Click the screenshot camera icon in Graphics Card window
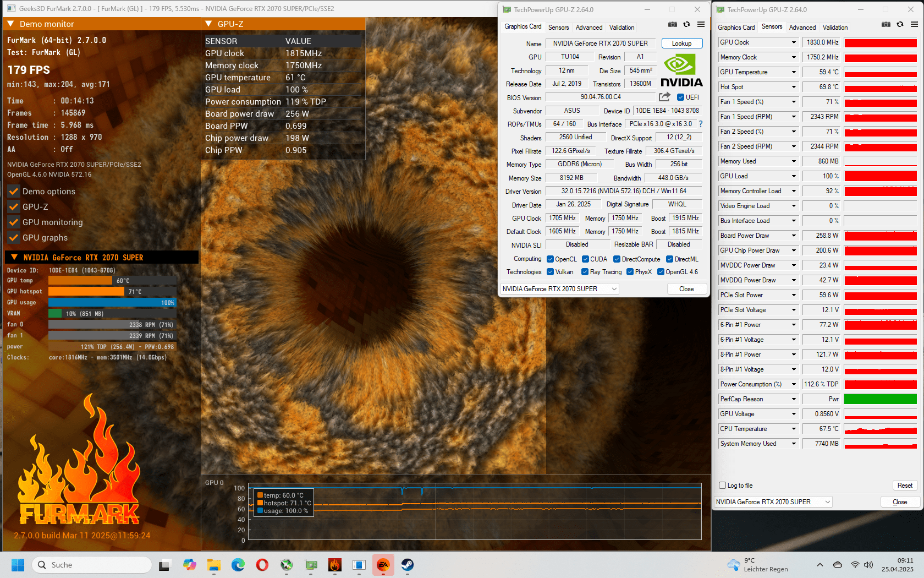Viewport: 924px width, 578px height. (672, 24)
